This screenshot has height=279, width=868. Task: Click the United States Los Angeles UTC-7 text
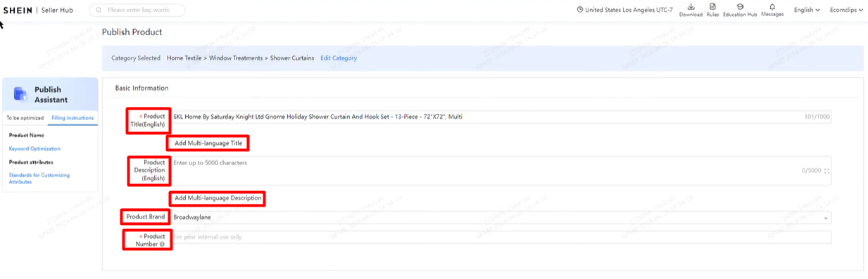pyautogui.click(x=629, y=10)
